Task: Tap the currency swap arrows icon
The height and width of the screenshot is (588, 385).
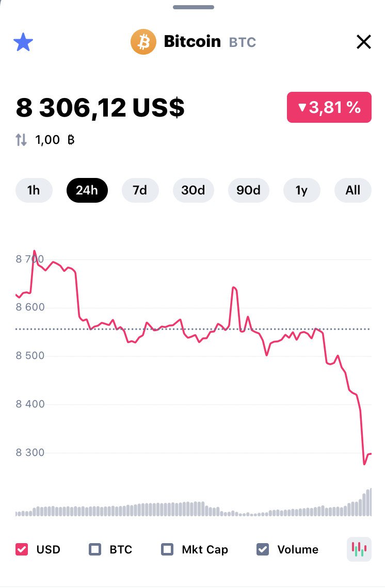Action: (21, 139)
